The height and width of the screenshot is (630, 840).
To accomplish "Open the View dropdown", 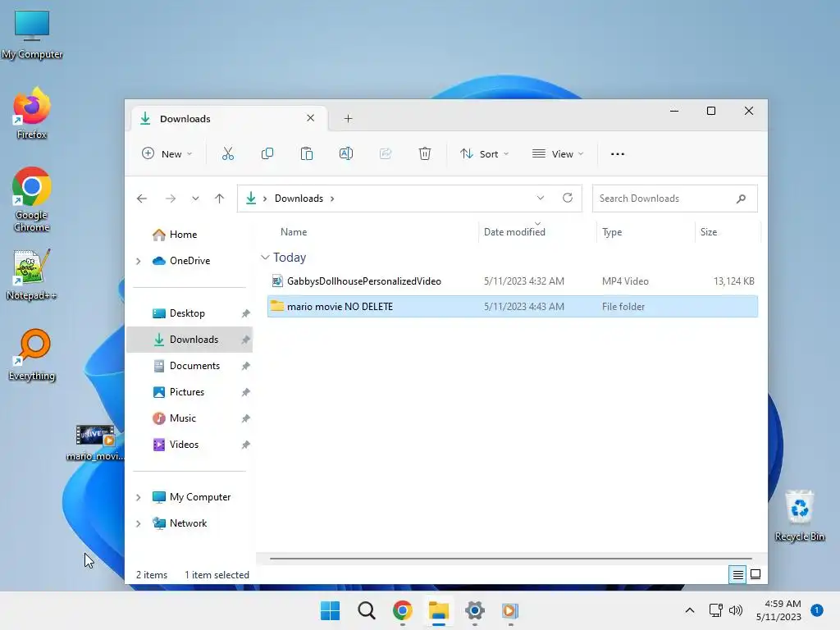I will (558, 153).
